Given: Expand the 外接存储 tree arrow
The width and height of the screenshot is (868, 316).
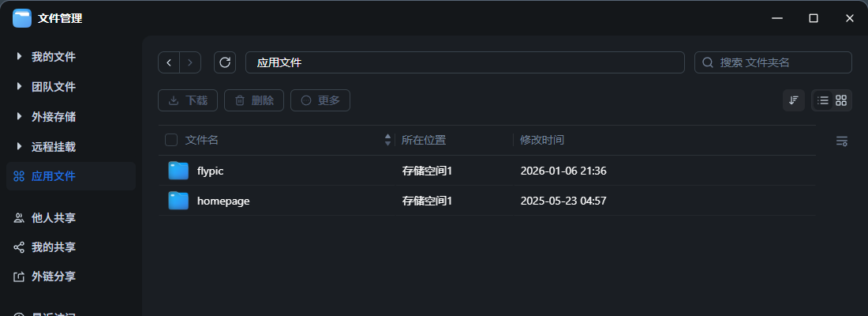Looking at the screenshot, I should 19,117.
